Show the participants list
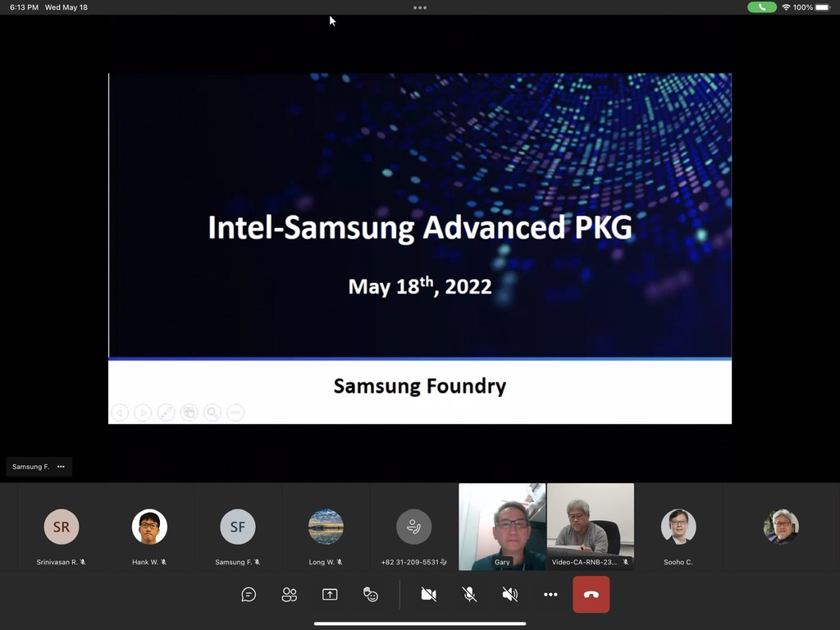This screenshot has width=840, height=630. (x=289, y=595)
